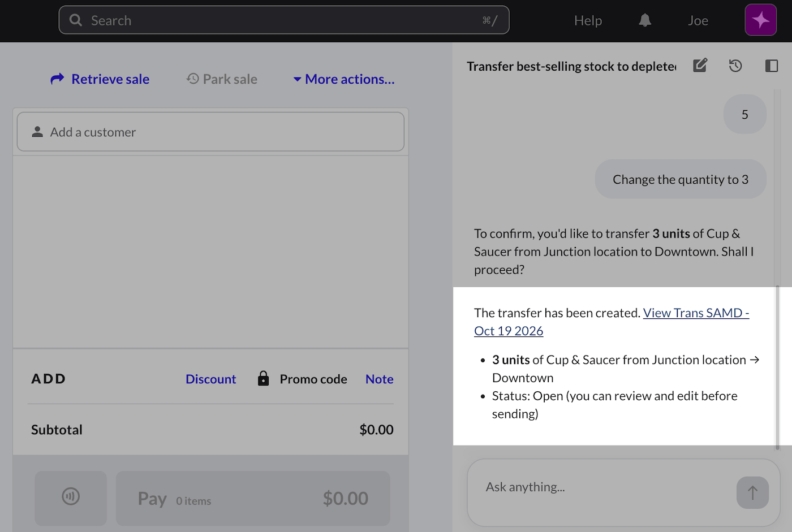This screenshot has height=532, width=792.
Task: Open the chat history clock icon
Action: coord(735,66)
